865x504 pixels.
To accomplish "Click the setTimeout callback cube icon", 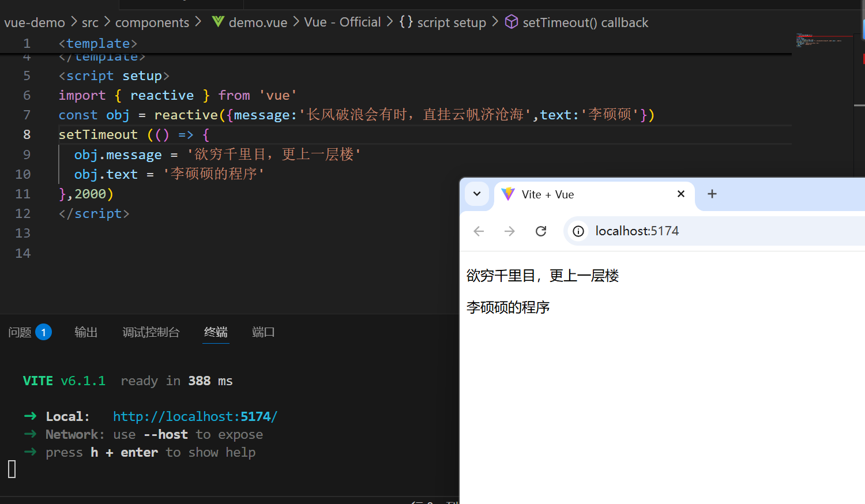I will 512,22.
